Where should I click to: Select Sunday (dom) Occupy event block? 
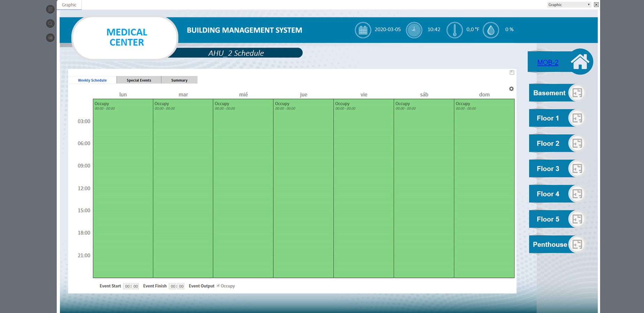pos(484,188)
